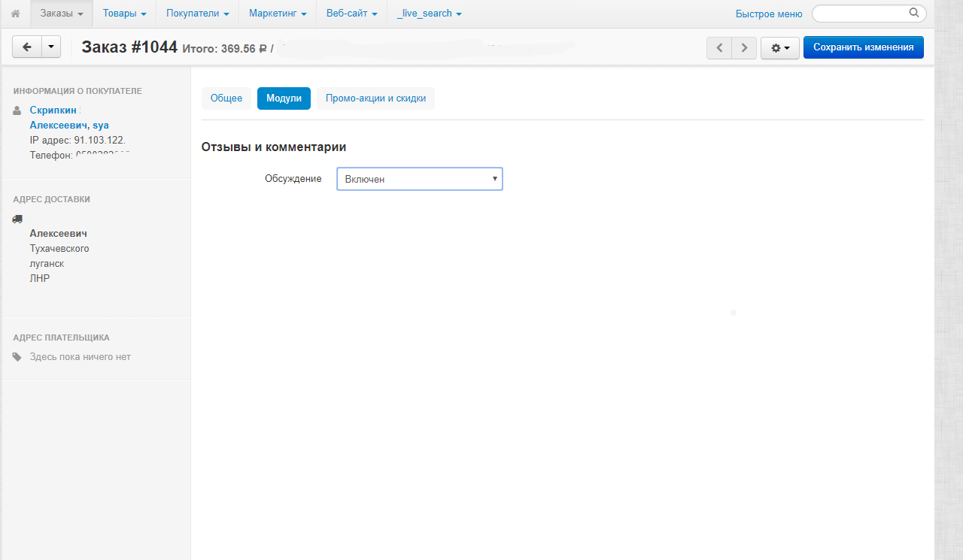
Task: Open the Обсуждение dropdown
Action: (419, 179)
